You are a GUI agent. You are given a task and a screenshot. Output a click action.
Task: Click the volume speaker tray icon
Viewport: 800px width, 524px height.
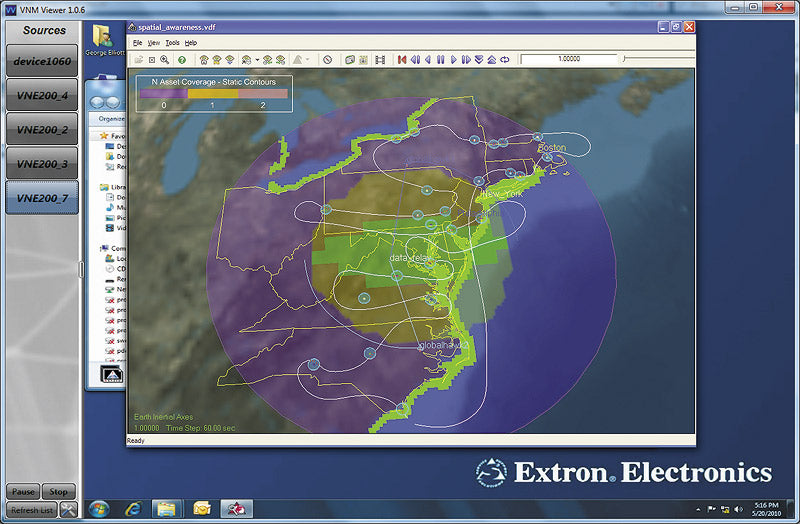[x=738, y=509]
